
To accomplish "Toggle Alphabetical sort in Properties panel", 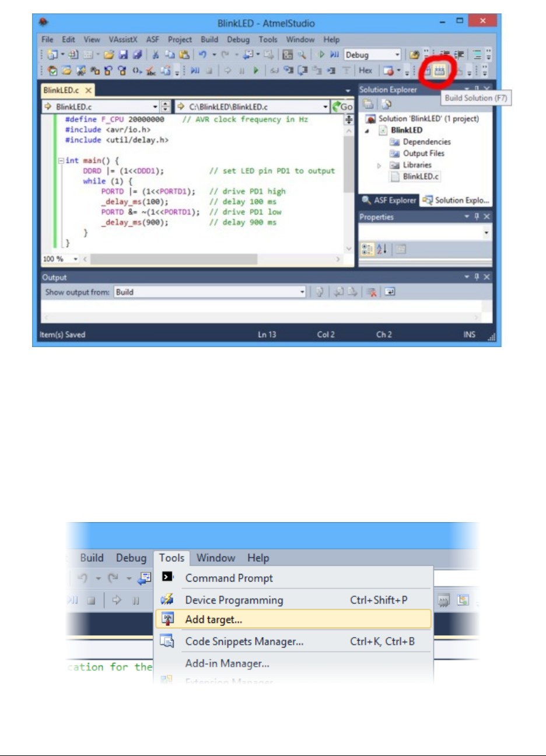I will pyautogui.click(x=382, y=249).
